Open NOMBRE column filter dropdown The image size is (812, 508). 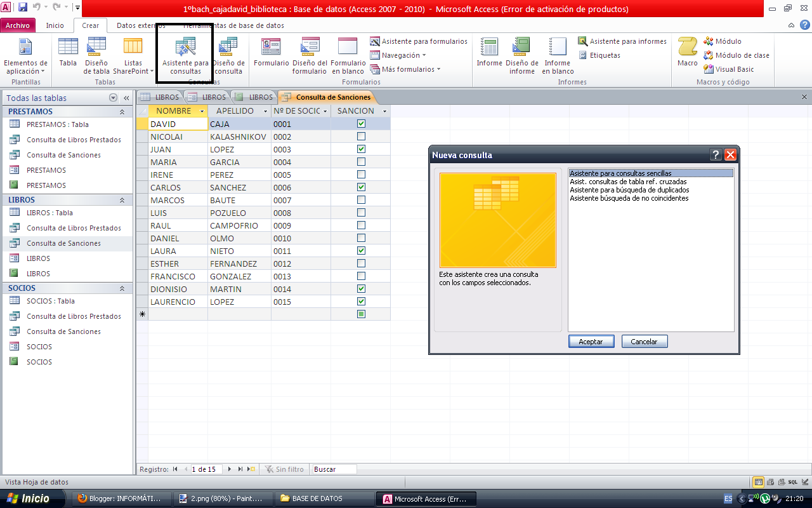(202, 111)
